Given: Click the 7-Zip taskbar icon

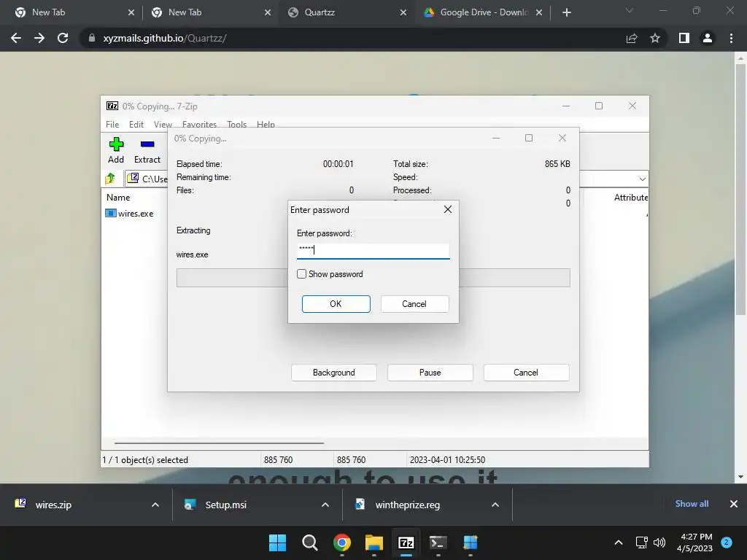Looking at the screenshot, I should point(406,542).
